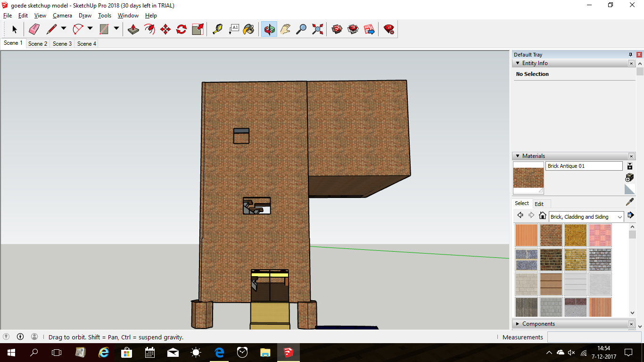Click the Zoom Extents icon
Screen dimensions: 644x362
[x=318, y=29]
